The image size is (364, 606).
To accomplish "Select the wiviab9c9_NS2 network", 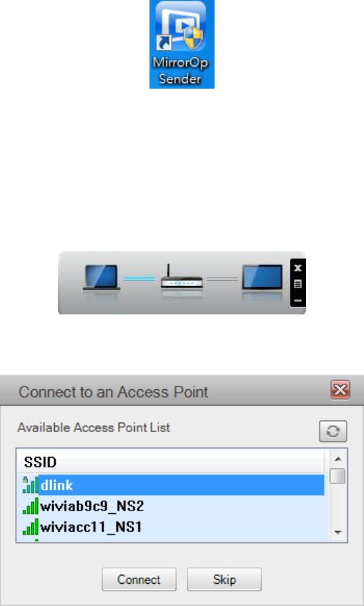I will [170, 506].
